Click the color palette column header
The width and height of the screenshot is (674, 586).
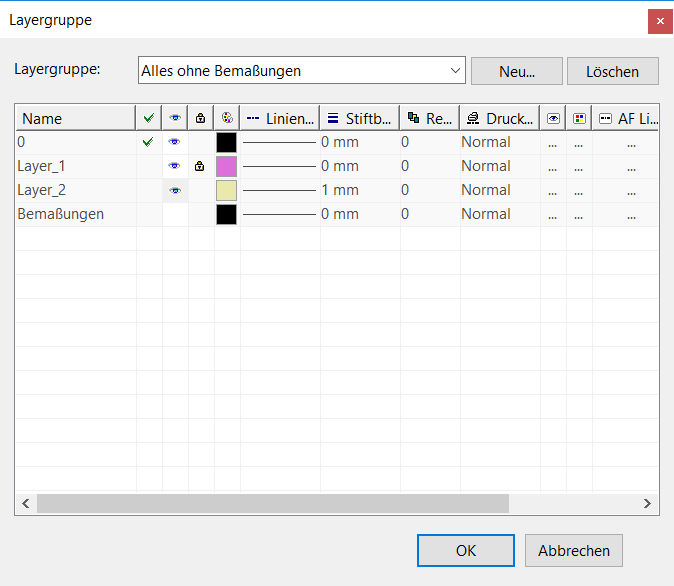tap(227, 118)
